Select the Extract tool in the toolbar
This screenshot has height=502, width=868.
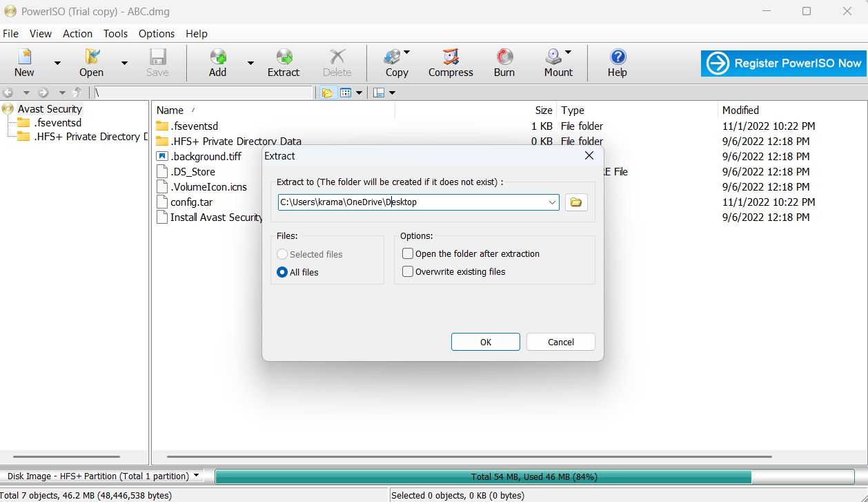click(x=283, y=62)
